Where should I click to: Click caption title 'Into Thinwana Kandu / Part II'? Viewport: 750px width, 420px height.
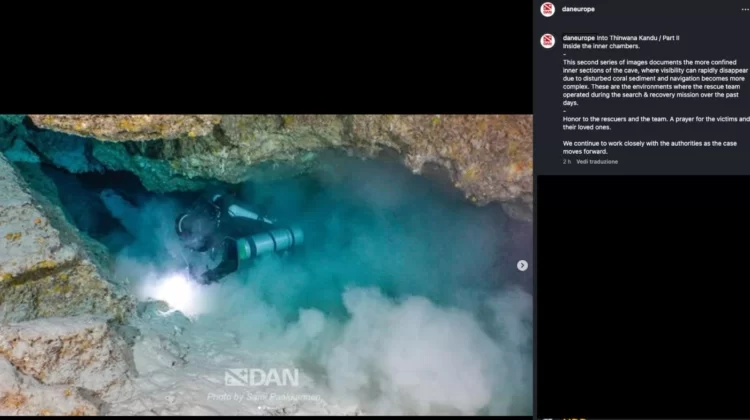pyautogui.click(x=638, y=38)
